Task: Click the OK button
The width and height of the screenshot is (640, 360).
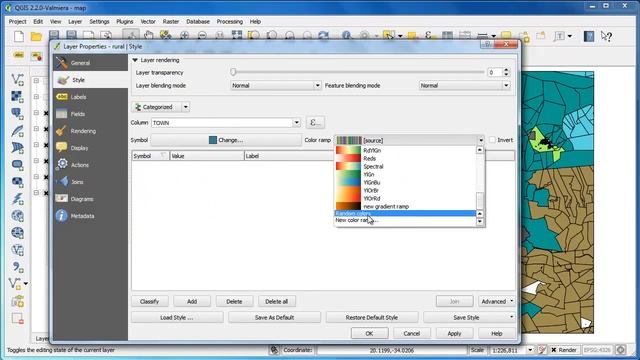Action: click(x=369, y=333)
